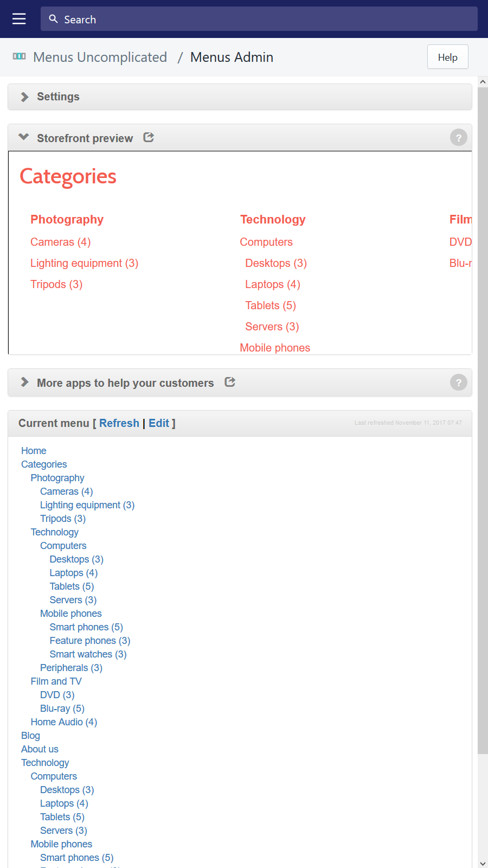Open More apps external link icon

pyautogui.click(x=230, y=382)
